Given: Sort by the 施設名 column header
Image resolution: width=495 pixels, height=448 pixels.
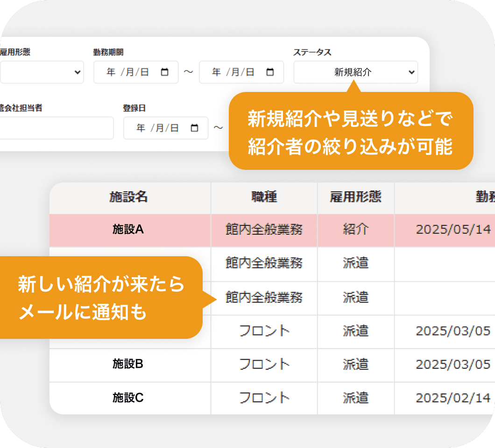Looking at the screenshot, I should (x=129, y=197).
